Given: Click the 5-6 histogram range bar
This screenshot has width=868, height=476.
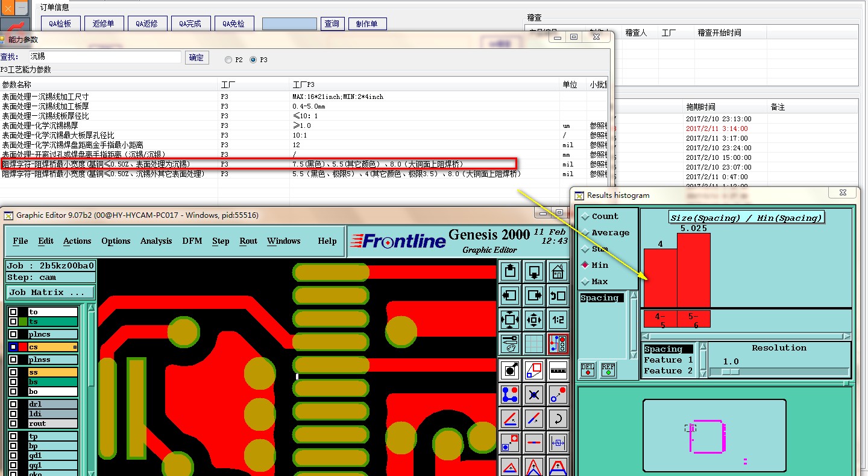Looking at the screenshot, I should 693,319.
